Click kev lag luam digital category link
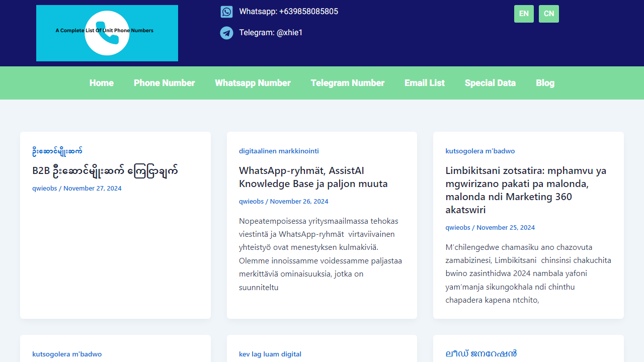The image size is (644, 362). click(270, 354)
